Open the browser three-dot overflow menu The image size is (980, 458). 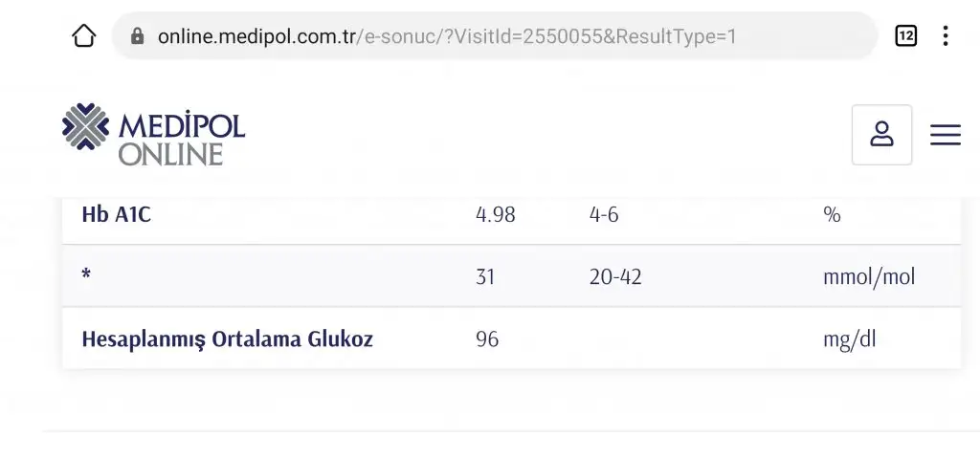point(946,36)
